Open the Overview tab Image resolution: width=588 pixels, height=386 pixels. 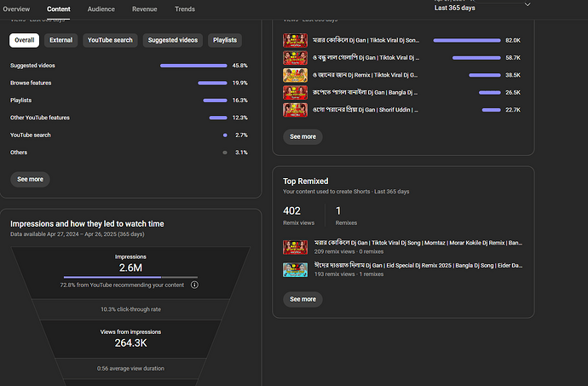[16, 9]
